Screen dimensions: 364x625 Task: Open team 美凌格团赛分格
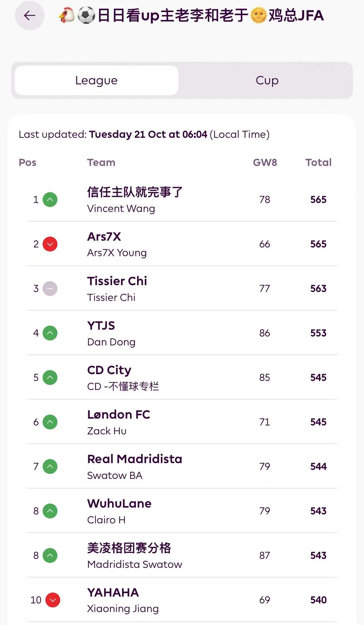pyautogui.click(x=129, y=548)
